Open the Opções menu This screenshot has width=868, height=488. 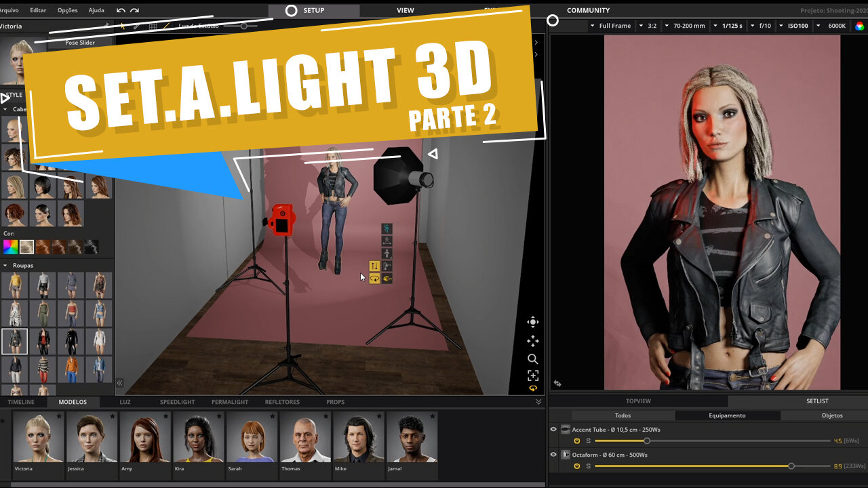pos(68,10)
